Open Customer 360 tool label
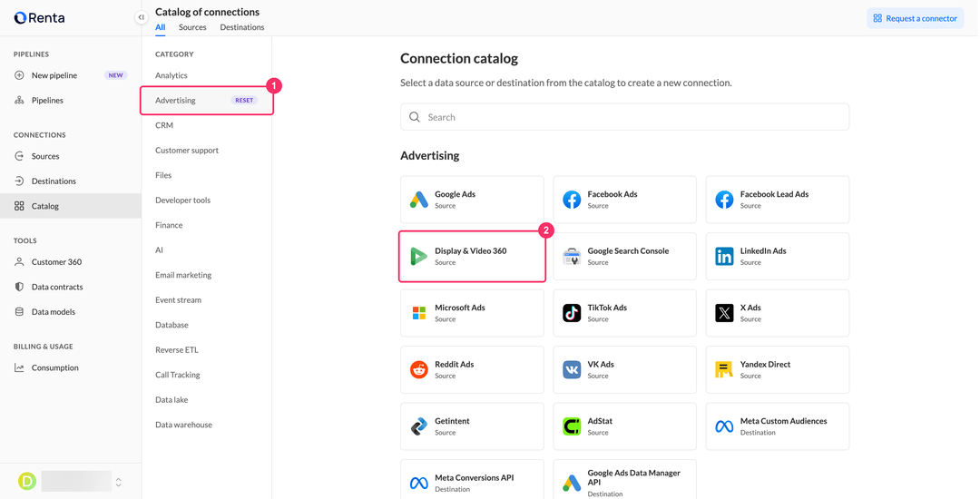Screen dimensions: 980x499 click(x=57, y=261)
